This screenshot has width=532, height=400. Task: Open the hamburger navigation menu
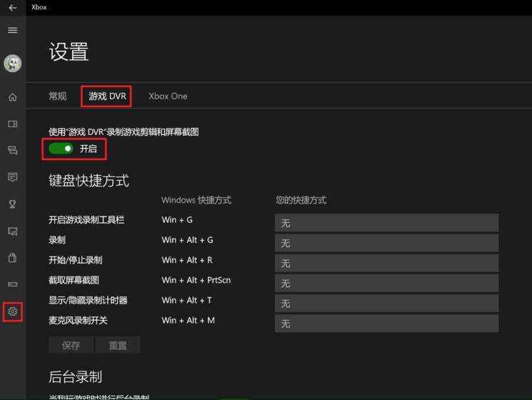12,30
